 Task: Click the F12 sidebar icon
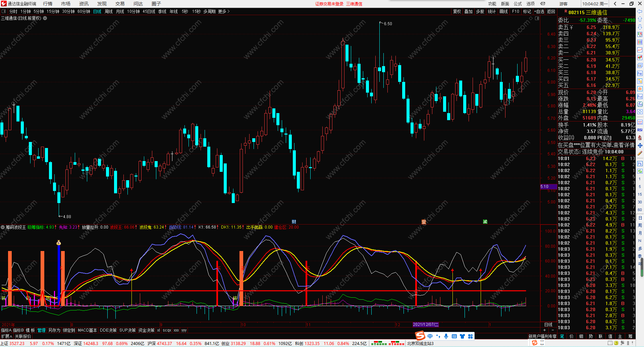click(x=640, y=96)
